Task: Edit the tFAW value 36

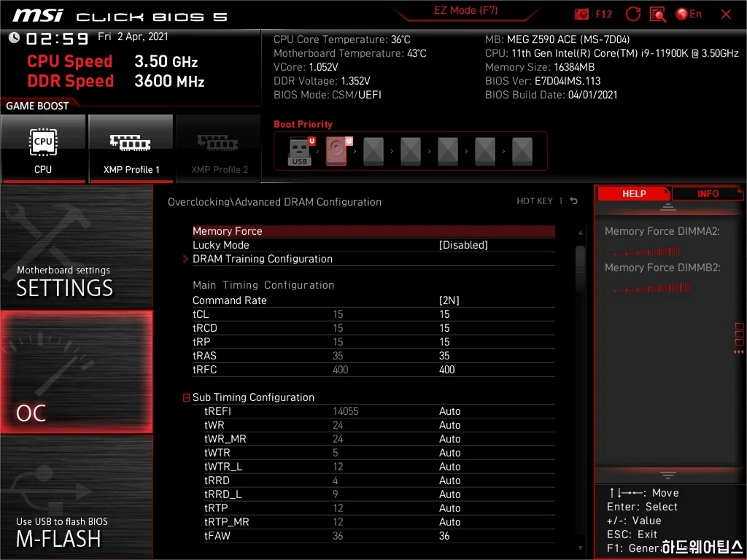Action: click(x=444, y=536)
